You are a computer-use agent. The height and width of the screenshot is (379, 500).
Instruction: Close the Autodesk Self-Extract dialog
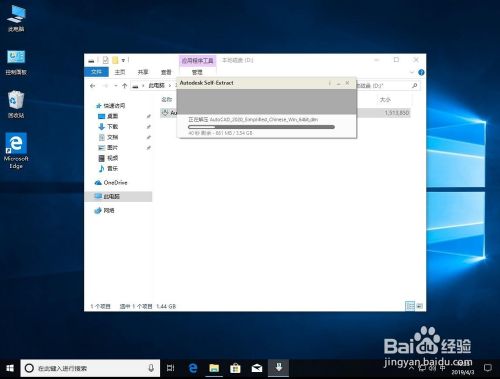(347, 83)
